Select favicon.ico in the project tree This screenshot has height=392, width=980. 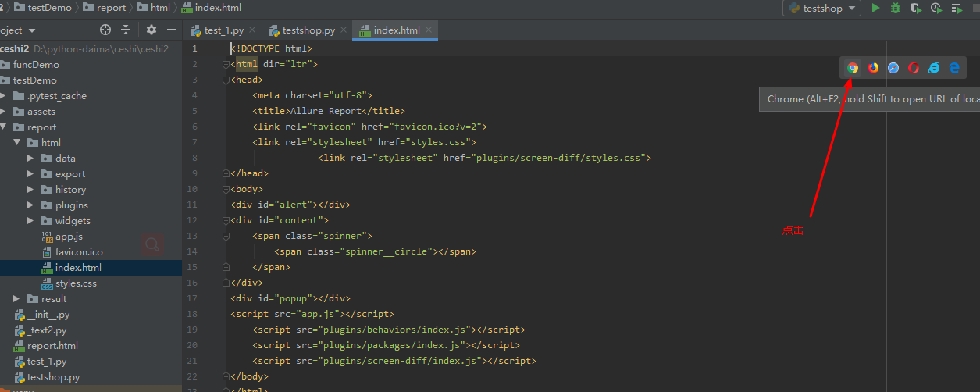click(x=79, y=251)
